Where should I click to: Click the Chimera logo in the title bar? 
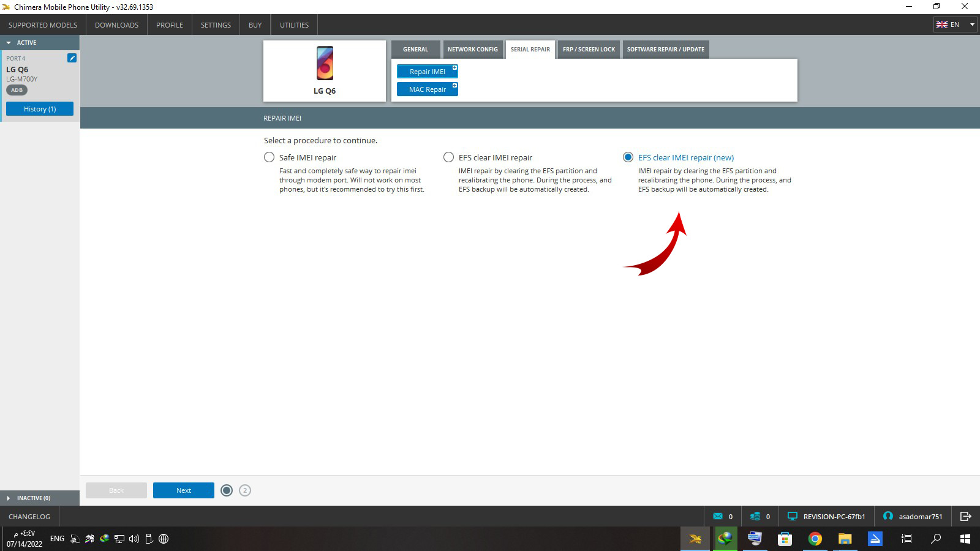click(x=6, y=7)
